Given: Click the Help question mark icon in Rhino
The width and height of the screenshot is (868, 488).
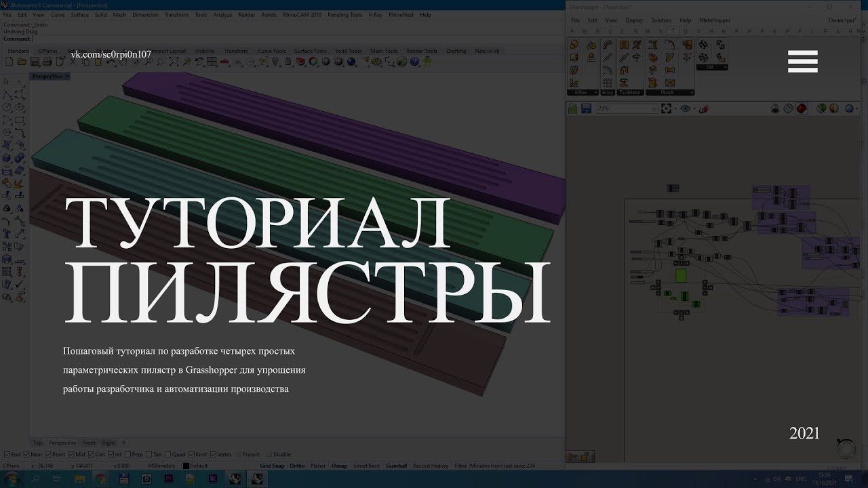Looking at the screenshot, I should [414, 62].
